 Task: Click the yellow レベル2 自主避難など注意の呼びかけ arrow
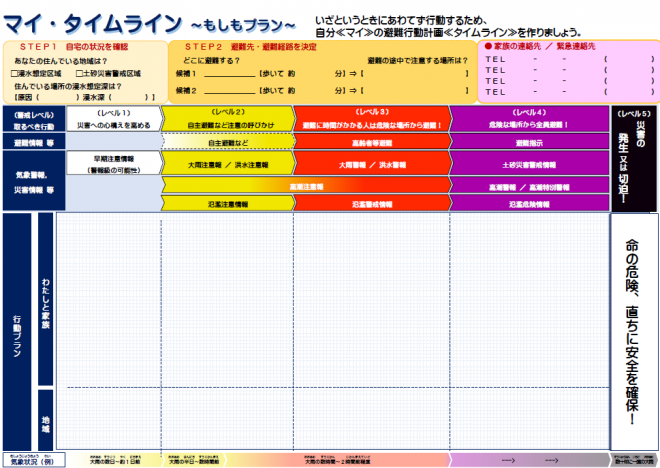pos(227,119)
